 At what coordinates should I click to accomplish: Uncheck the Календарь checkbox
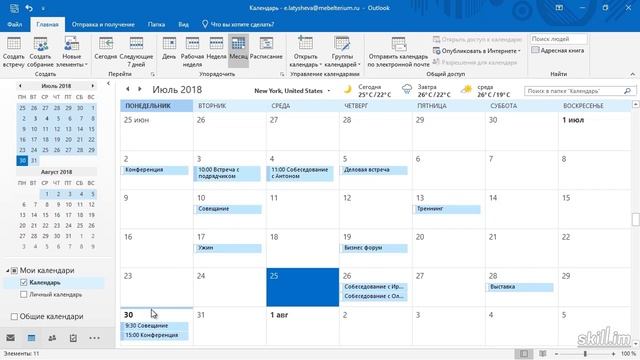tap(23, 282)
